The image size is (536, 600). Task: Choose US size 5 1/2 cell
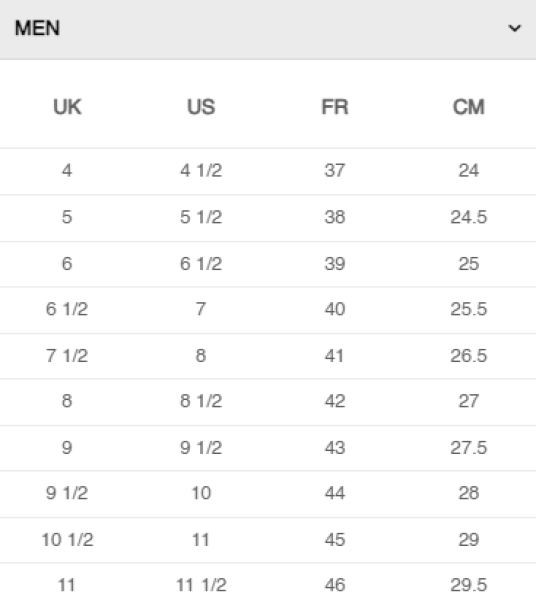click(201, 217)
